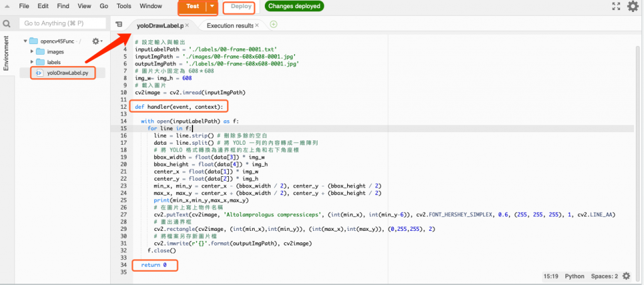Click the 15:19 cursor position indicator
This screenshot has width=644, height=285.
pyautogui.click(x=551, y=276)
